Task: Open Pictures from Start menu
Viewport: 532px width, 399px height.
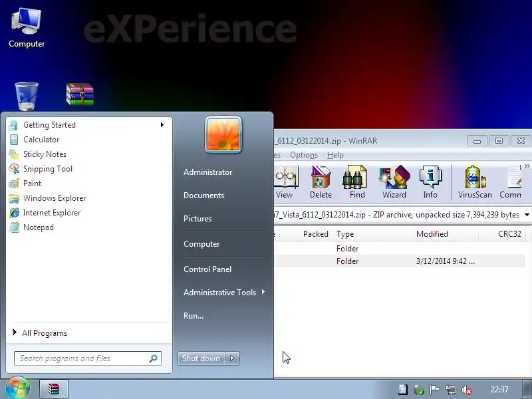Action: coord(198,219)
